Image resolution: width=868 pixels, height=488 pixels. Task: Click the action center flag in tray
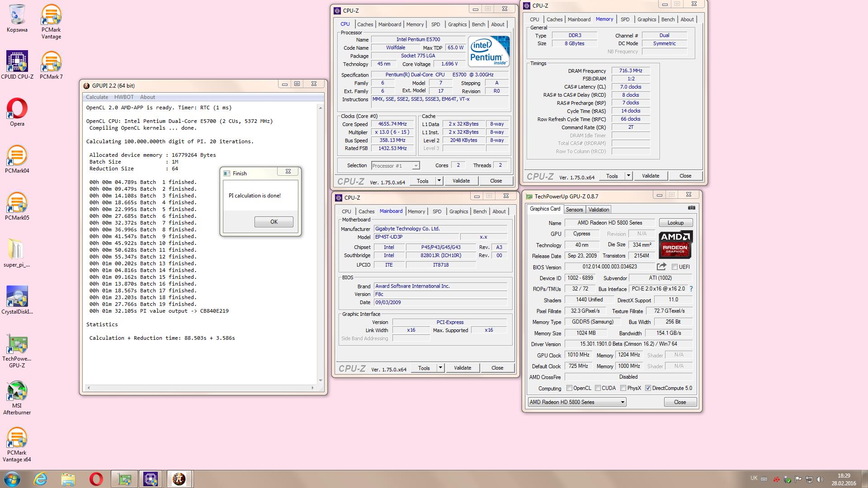pos(798,479)
